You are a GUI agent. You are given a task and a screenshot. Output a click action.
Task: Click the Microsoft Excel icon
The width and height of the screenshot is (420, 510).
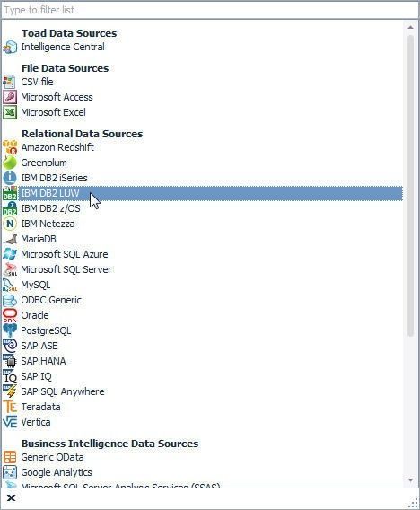pyautogui.click(x=10, y=112)
